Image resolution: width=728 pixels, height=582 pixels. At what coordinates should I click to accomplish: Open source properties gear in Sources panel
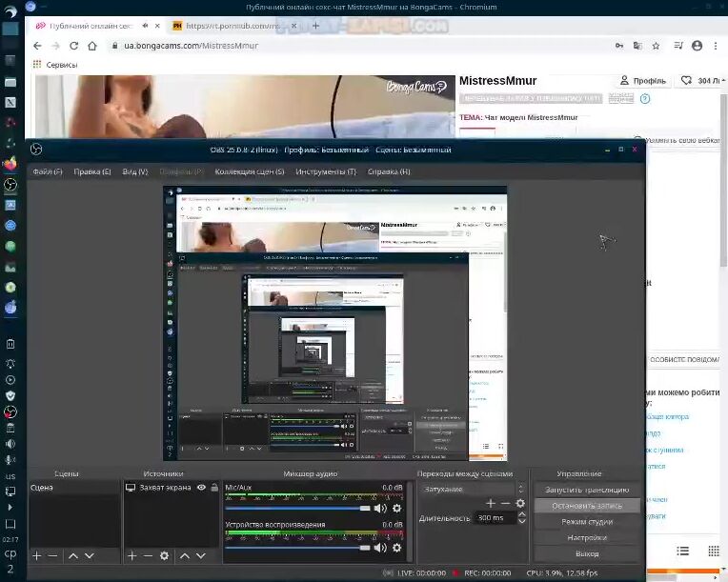coord(165,555)
